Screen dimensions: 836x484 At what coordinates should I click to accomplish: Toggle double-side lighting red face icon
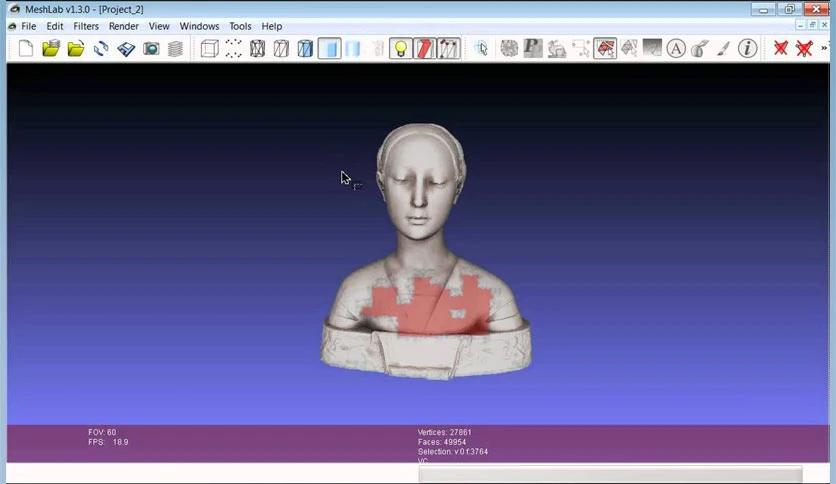[424, 49]
